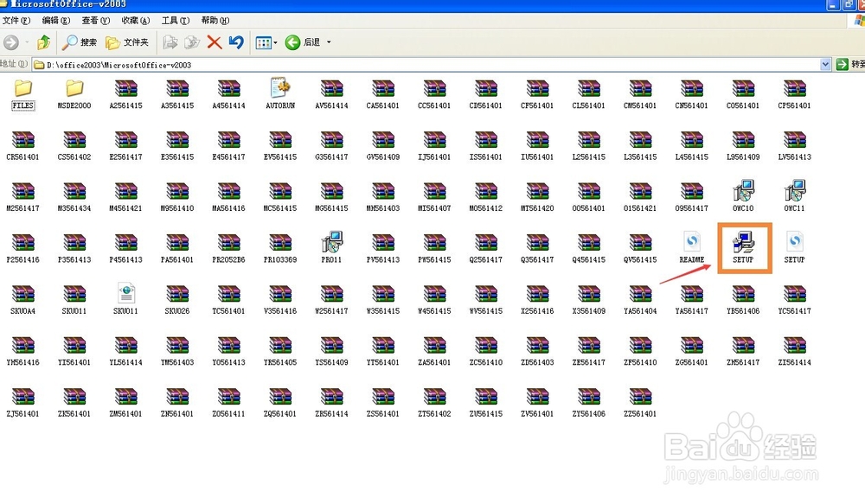Viewport: 865px width, 504px height.
Task: Select the ZF561410 archive
Action: (640, 351)
